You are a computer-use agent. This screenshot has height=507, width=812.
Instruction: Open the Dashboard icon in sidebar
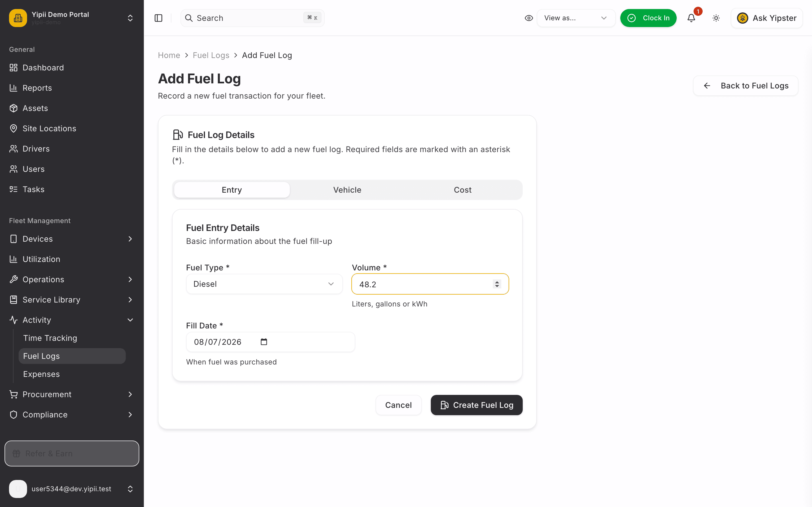pyautogui.click(x=14, y=68)
